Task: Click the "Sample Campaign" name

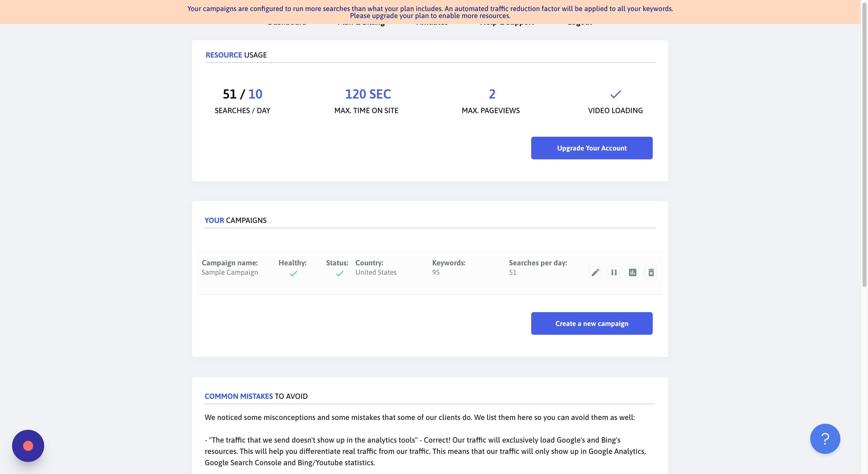Action: [x=230, y=272]
